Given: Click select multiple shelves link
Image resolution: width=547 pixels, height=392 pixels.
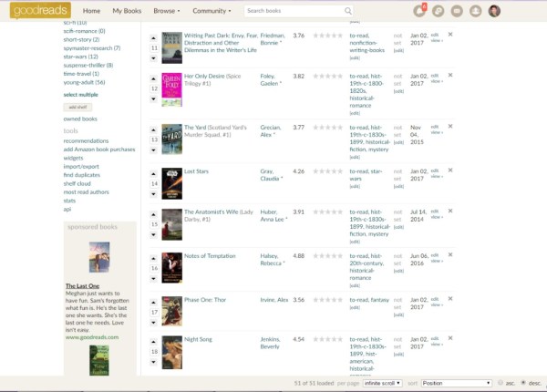Looking at the screenshot, I should coord(80,95).
